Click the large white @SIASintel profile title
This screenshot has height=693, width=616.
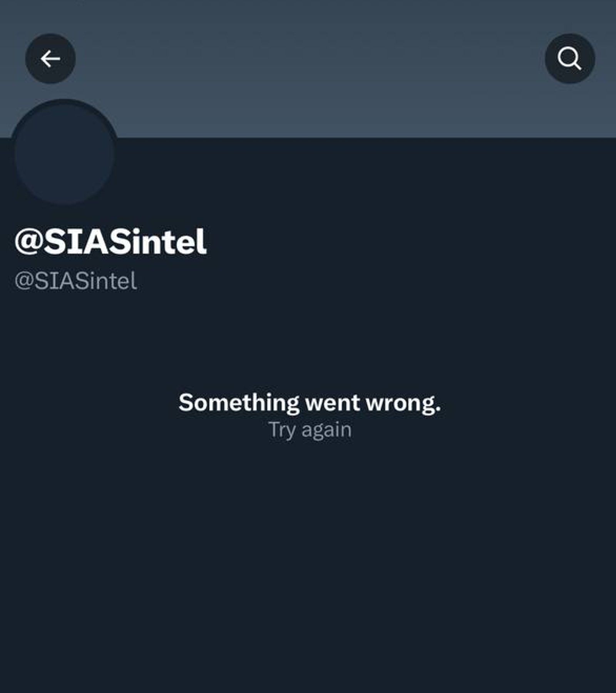point(110,241)
